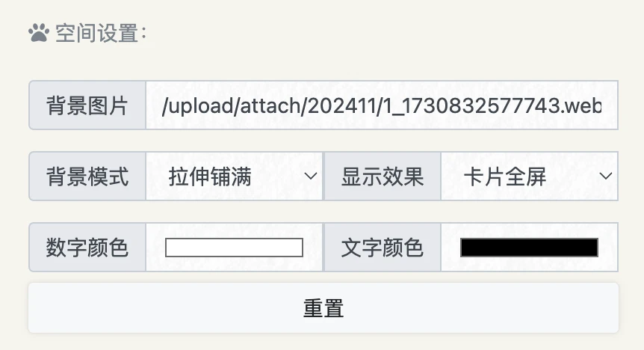
Task: Place the cursor at the start of the /upload path
Action: [x=163, y=105]
